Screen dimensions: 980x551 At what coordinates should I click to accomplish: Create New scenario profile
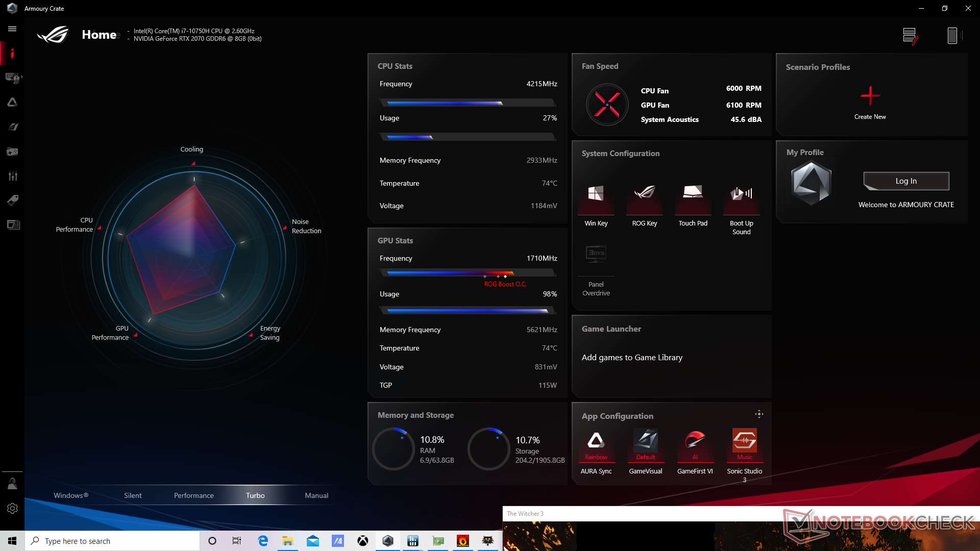pos(870,103)
